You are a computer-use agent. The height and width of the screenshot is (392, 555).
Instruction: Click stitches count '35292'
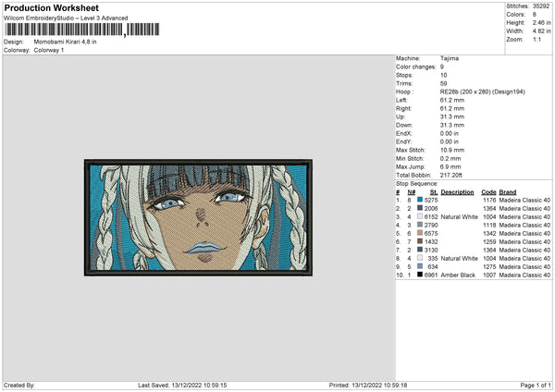(x=541, y=6)
